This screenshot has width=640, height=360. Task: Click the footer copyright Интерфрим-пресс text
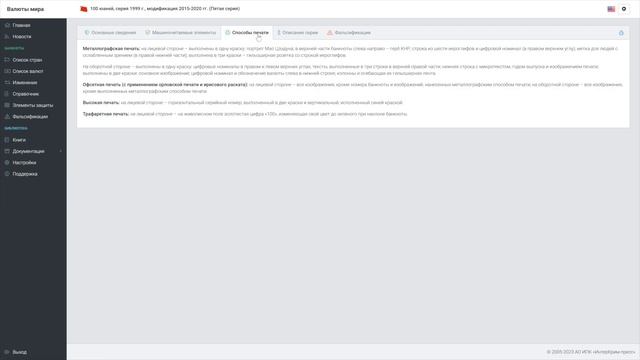tap(591, 352)
